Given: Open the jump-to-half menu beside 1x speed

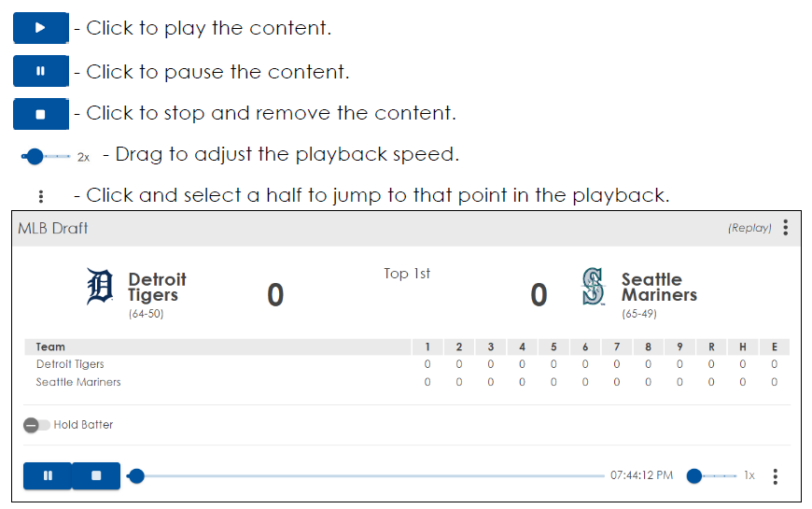Looking at the screenshot, I should (775, 476).
